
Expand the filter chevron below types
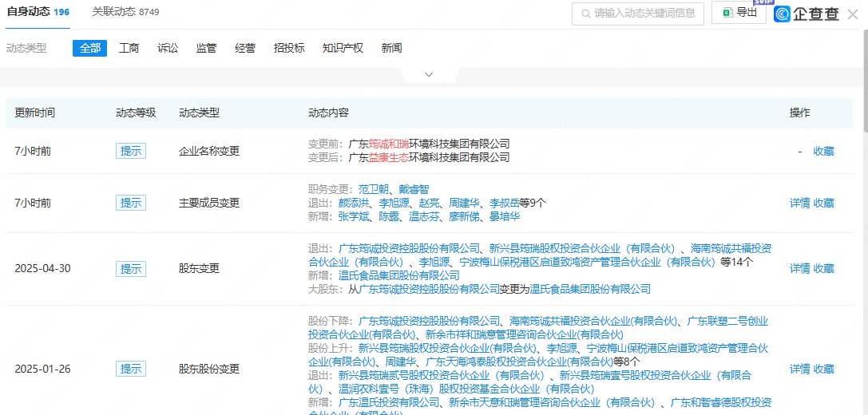[429, 75]
